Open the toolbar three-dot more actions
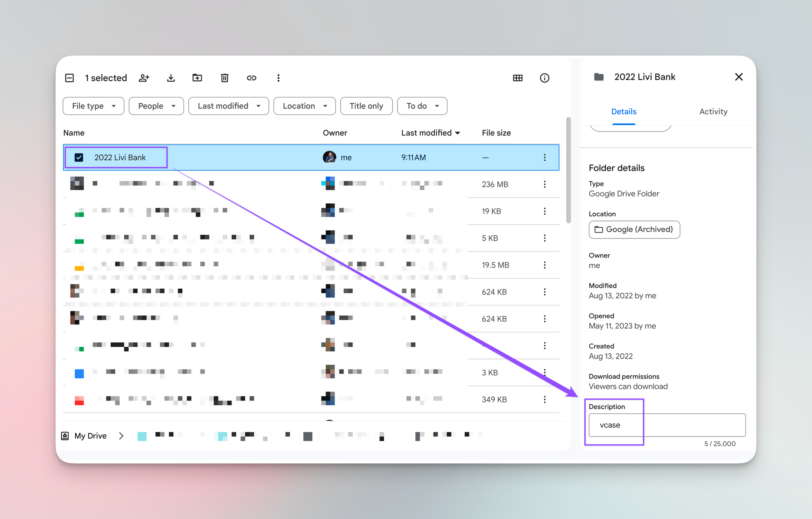Image resolution: width=812 pixels, height=519 pixels. 278,78
